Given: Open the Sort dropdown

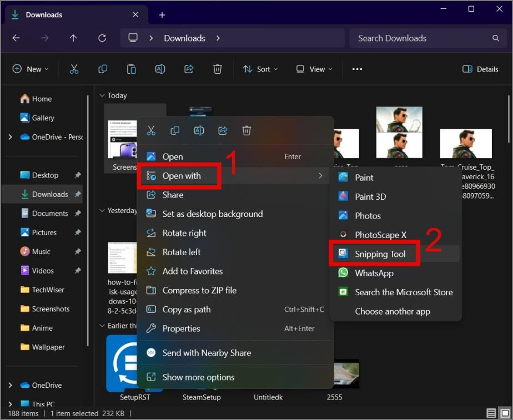Looking at the screenshot, I should coord(260,69).
